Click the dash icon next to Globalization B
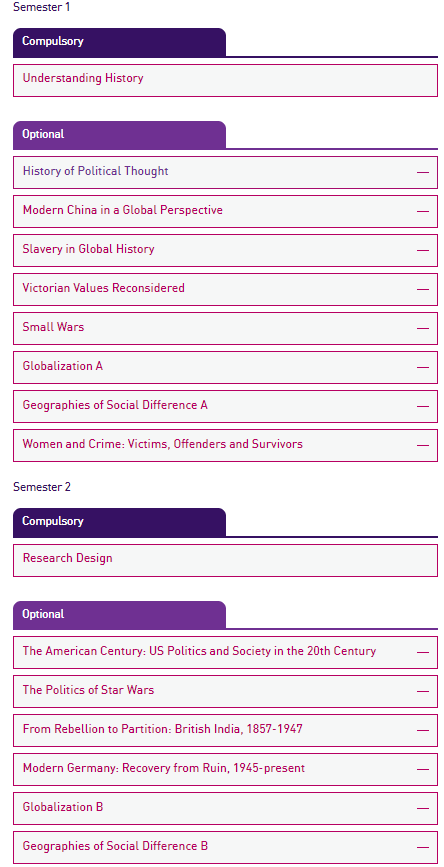Viewport: 444px width, 867px height. [x=423, y=808]
